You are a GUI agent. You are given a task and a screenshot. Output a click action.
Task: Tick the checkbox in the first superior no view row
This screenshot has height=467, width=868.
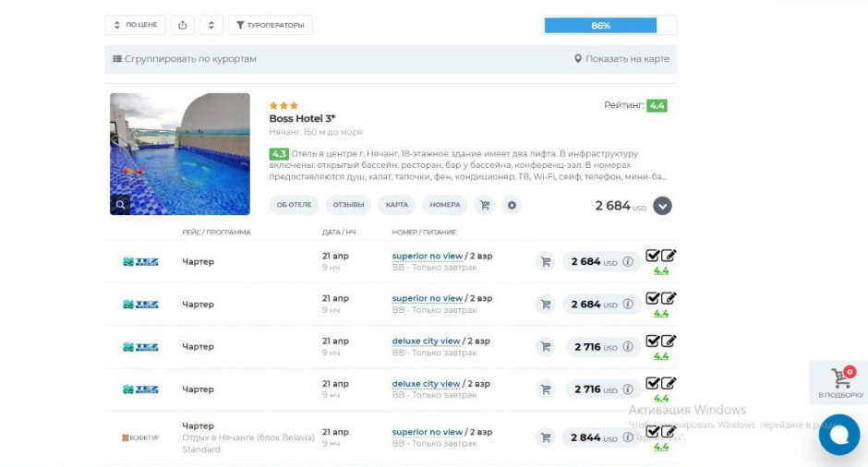[x=653, y=256]
